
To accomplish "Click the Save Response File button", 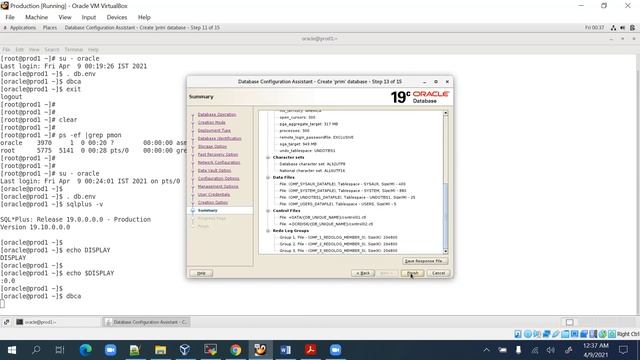I will (425, 261).
